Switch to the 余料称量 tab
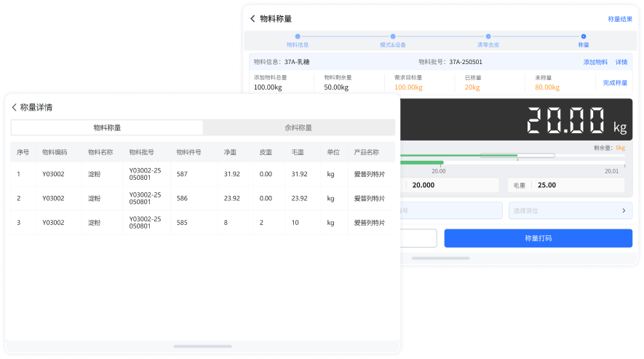Image resolution: width=644 pixels, height=359 pixels. [298, 127]
